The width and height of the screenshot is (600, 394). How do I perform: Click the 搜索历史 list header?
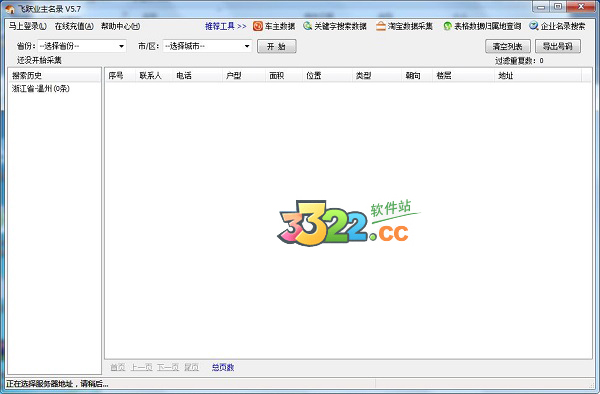click(x=54, y=75)
